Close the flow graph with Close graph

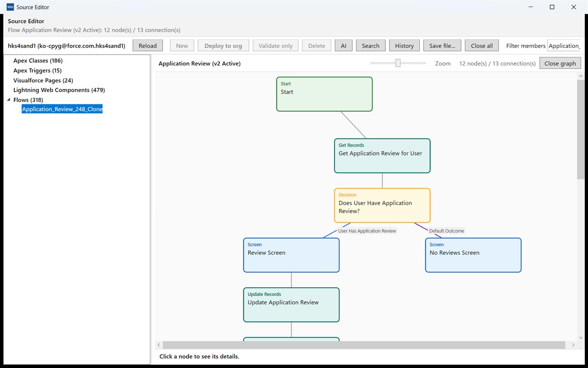[x=560, y=63]
